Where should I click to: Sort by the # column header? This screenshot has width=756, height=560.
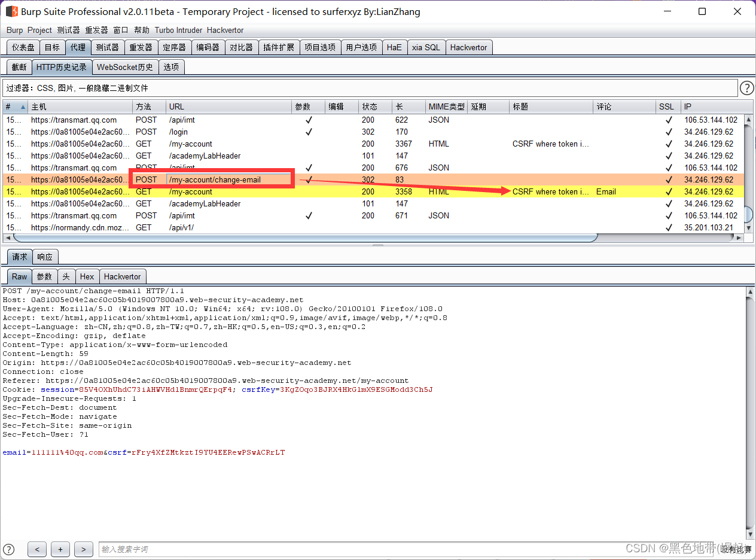coord(16,106)
